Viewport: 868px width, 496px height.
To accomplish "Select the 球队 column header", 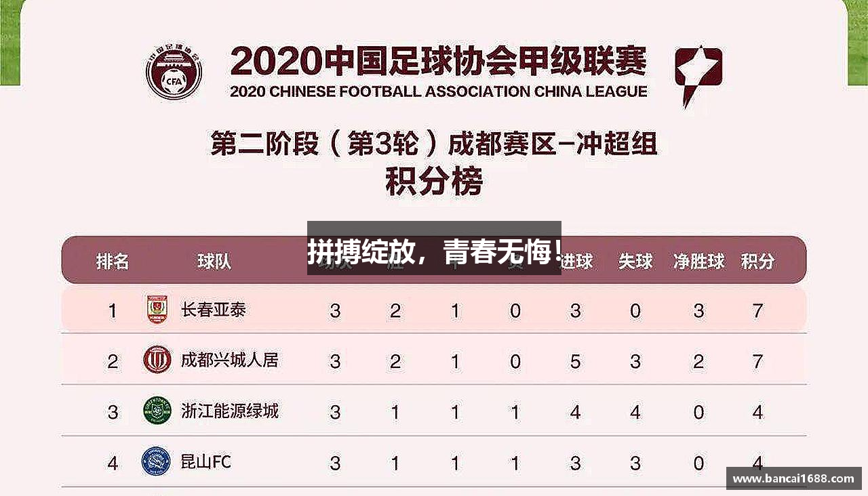I will 214,261.
